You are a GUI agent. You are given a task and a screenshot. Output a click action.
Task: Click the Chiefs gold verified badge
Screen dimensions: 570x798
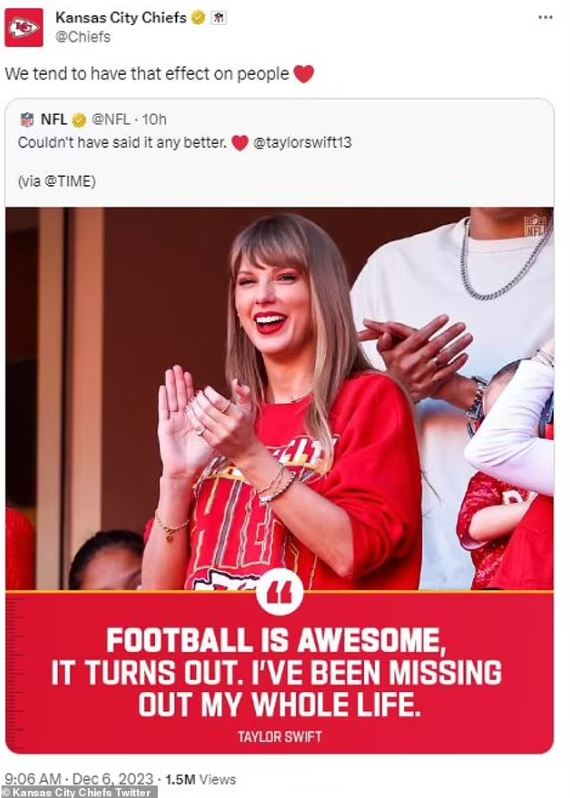pos(198,18)
